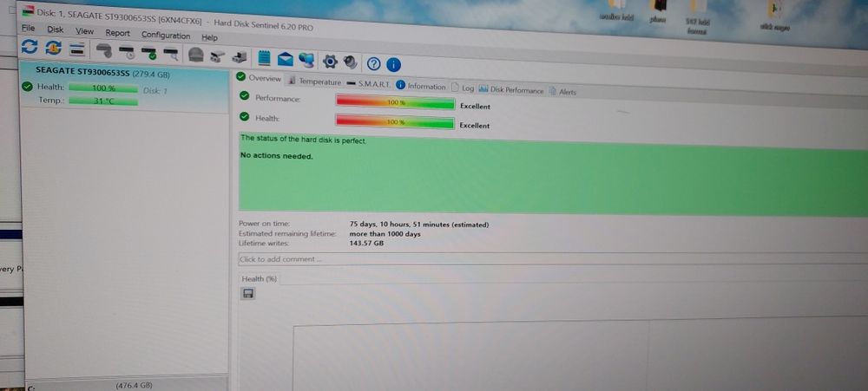
Task: Click the disk with stethoscope test icon
Action: tap(104, 51)
